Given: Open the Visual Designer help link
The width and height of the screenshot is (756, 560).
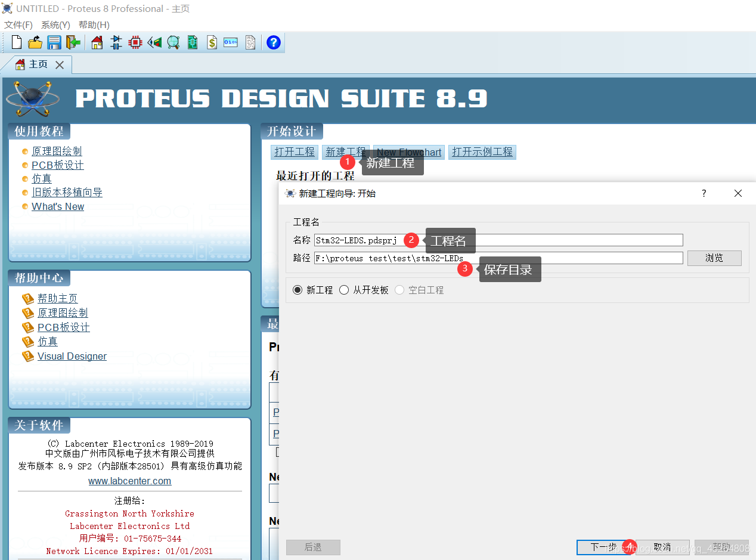Looking at the screenshot, I should tap(72, 357).
